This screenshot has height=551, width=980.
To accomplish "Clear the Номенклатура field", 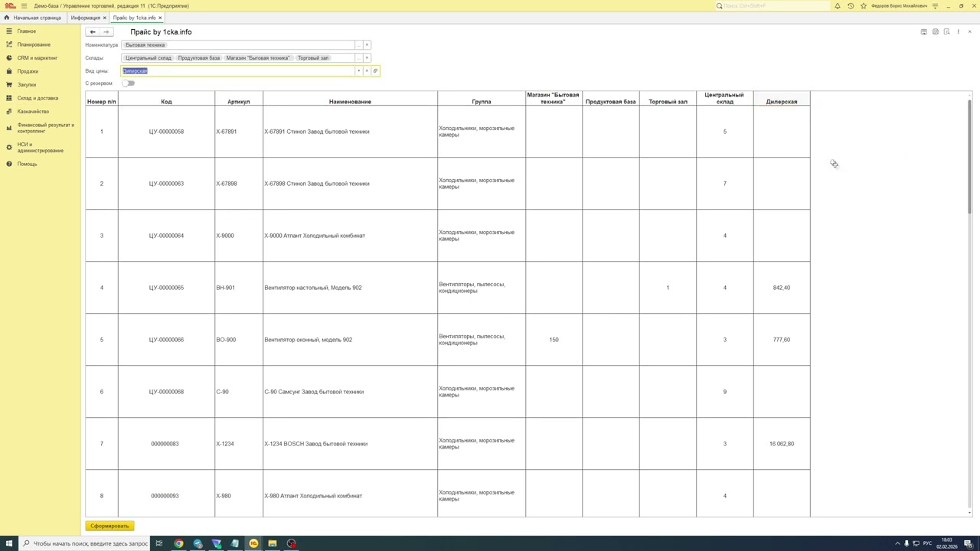I will coord(367,45).
